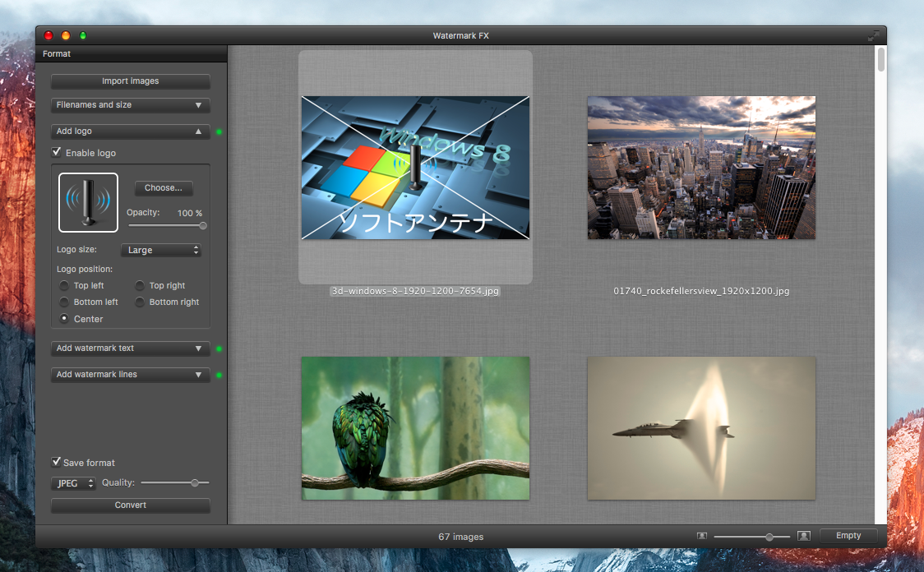This screenshot has width=924, height=572.
Task: Select the Rockefeller city view thumbnail
Action: (701, 168)
